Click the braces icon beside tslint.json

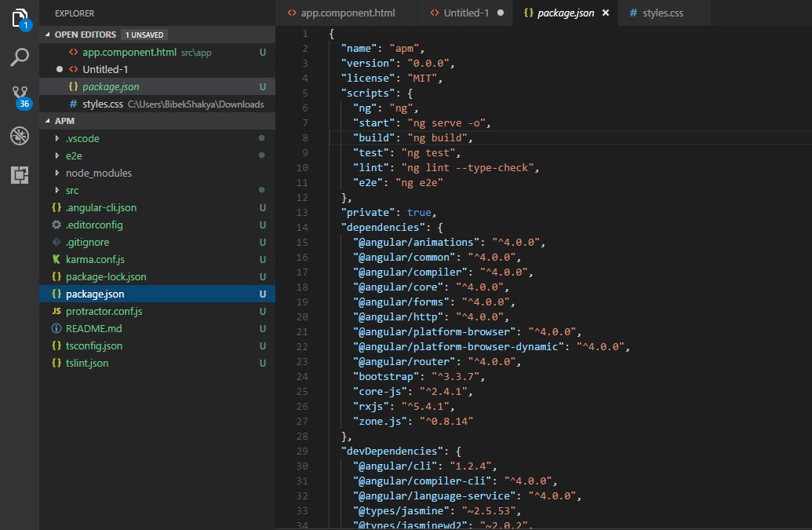tap(56, 364)
